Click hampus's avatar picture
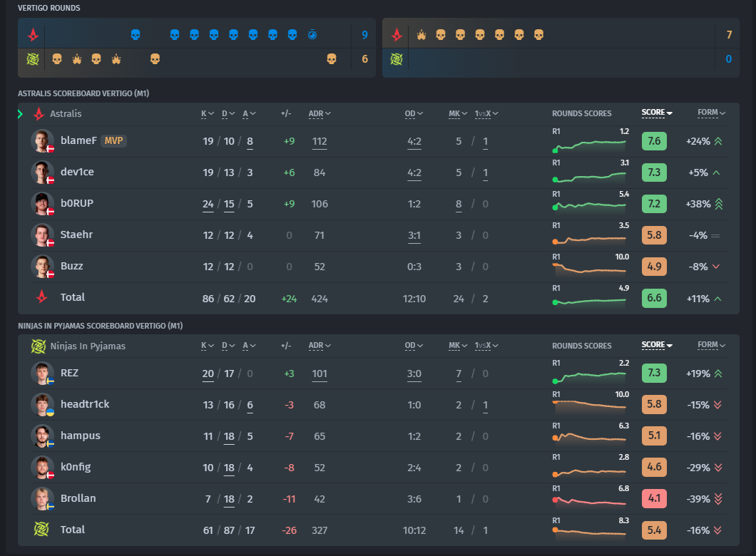 42,436
